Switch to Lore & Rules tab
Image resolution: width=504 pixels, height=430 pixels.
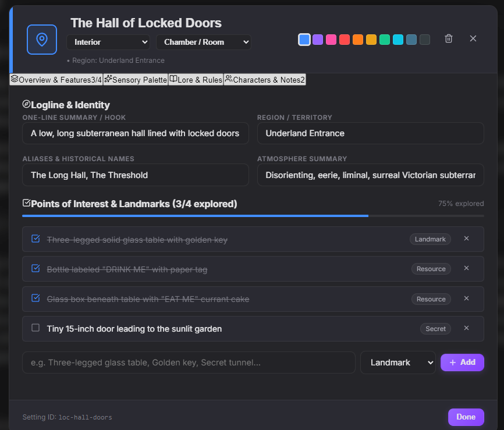(196, 79)
